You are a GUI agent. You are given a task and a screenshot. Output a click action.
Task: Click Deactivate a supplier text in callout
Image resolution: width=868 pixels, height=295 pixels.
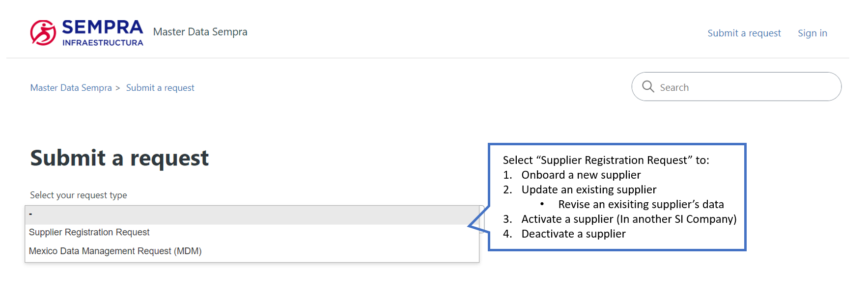click(573, 234)
